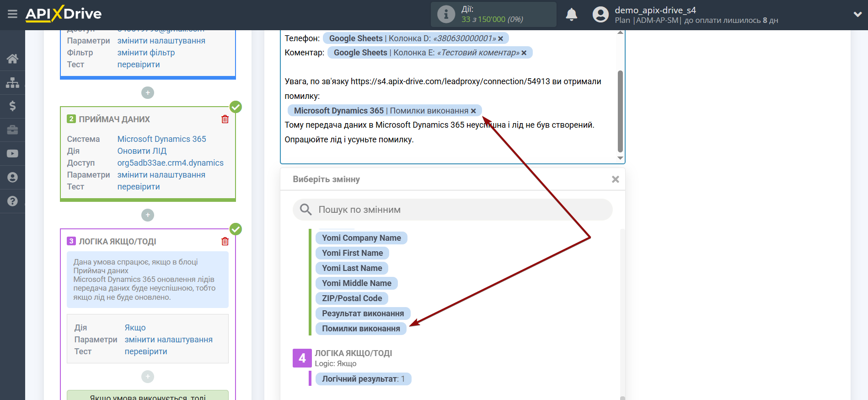868x400 pixels.
Task: Click the actions info icon
Action: [446, 14]
